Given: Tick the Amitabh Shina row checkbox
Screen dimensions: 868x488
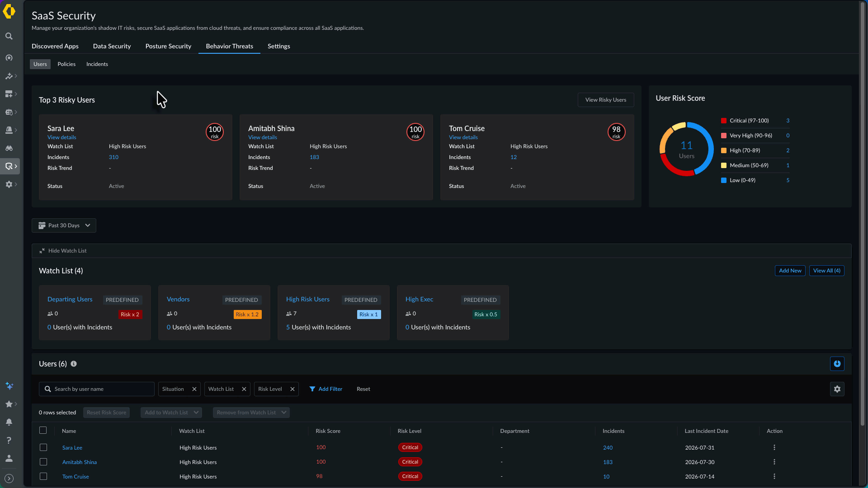Looking at the screenshot, I should click(x=43, y=462).
